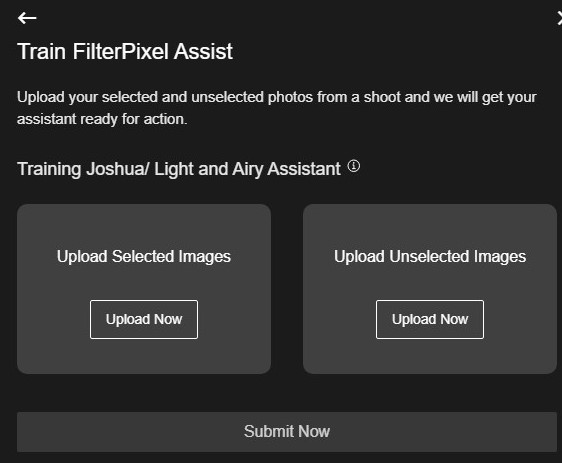
Task: Click the description line starting with 'Upload your selected'
Action: (277, 97)
